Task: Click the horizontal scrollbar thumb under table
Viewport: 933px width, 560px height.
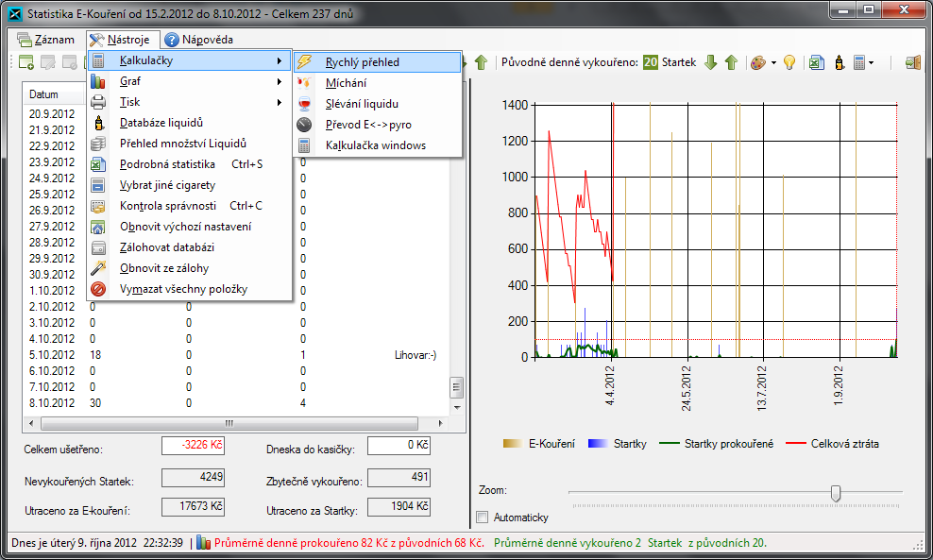Action: (x=229, y=424)
